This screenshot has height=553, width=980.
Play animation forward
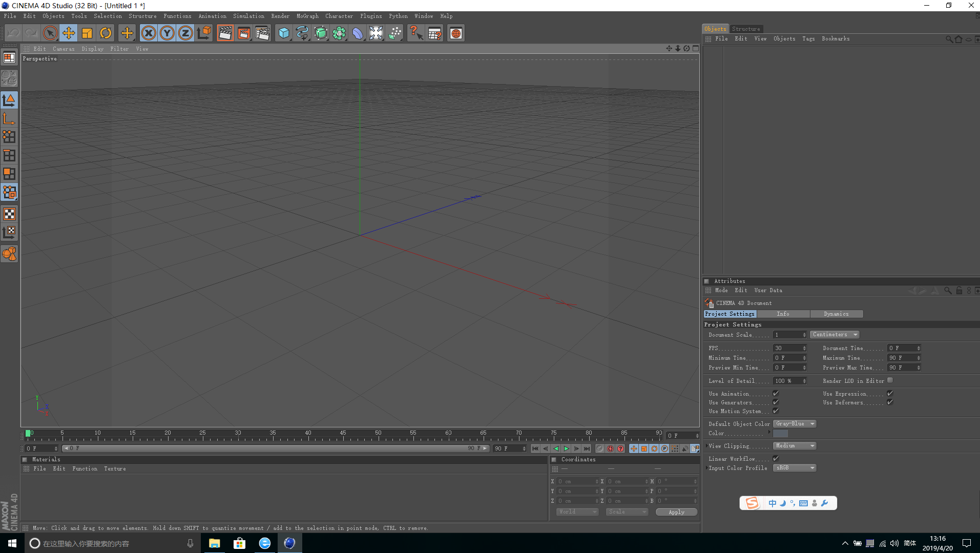click(x=566, y=449)
